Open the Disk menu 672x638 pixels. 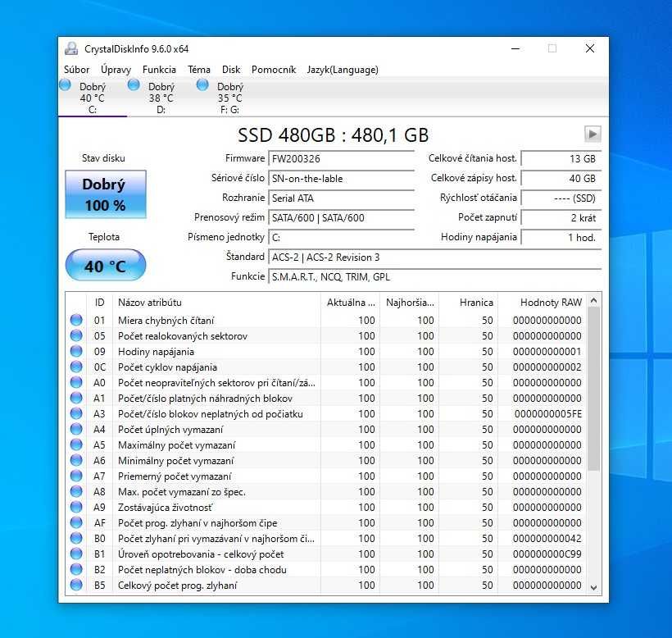coord(231,70)
